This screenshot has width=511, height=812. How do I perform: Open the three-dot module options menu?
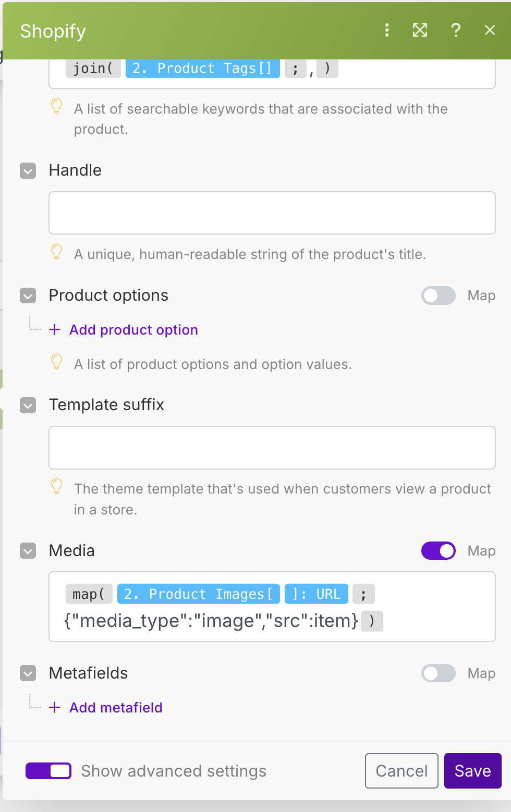(x=386, y=30)
